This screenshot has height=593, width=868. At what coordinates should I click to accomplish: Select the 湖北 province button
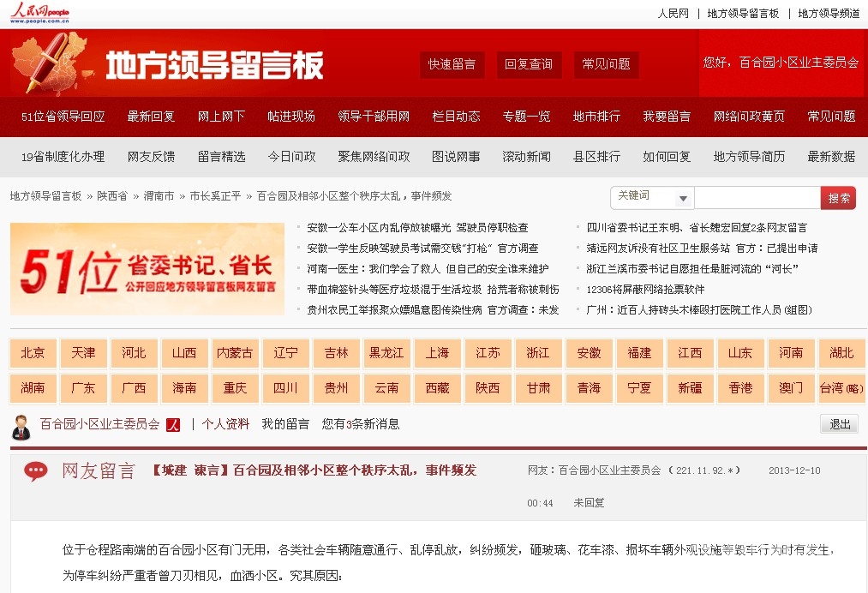pyautogui.click(x=841, y=353)
